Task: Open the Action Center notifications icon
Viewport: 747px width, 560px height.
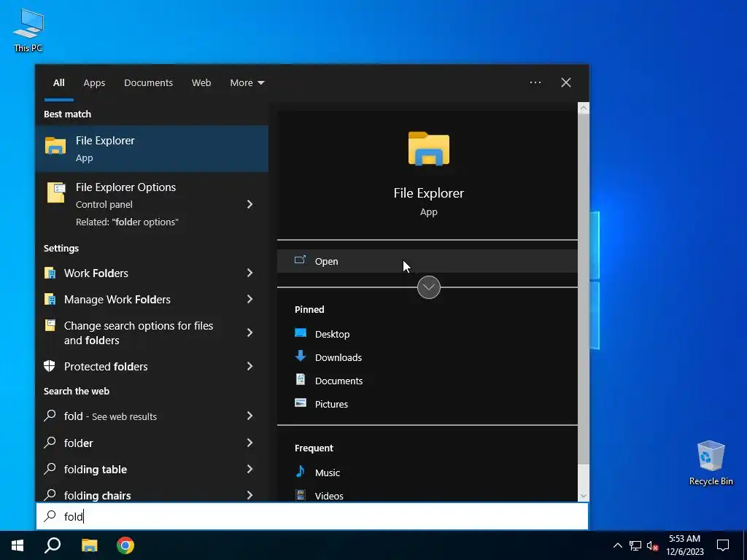Action: tap(723, 545)
